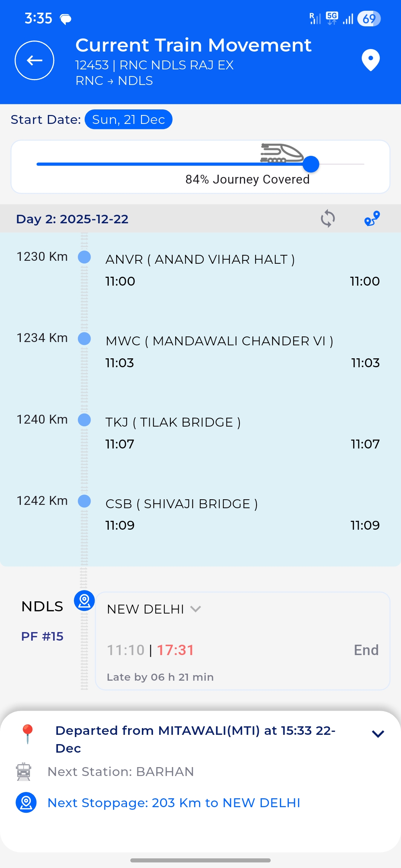Tap the red pin beside departure status
This screenshot has width=401, height=868.
pyautogui.click(x=28, y=734)
